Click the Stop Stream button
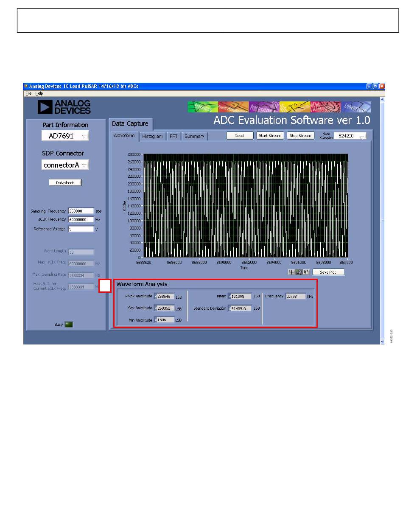 [x=300, y=136]
